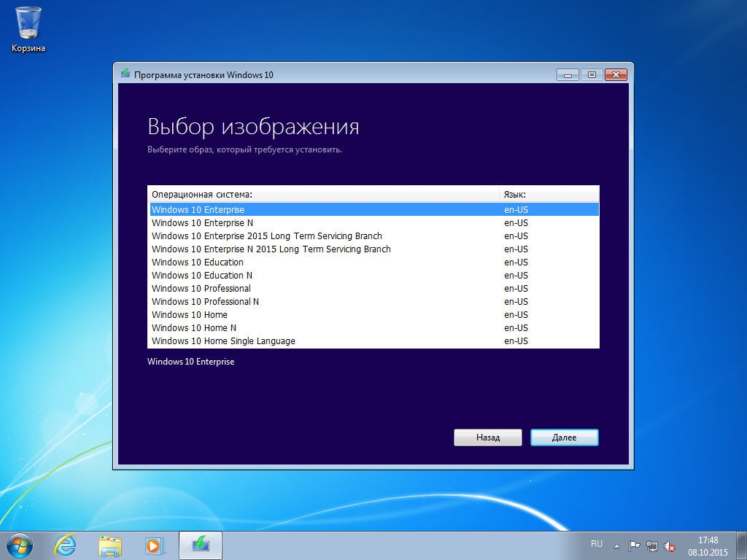Click en-US in the Windows 10 Professional row
This screenshot has width=747, height=560.
pos(516,289)
